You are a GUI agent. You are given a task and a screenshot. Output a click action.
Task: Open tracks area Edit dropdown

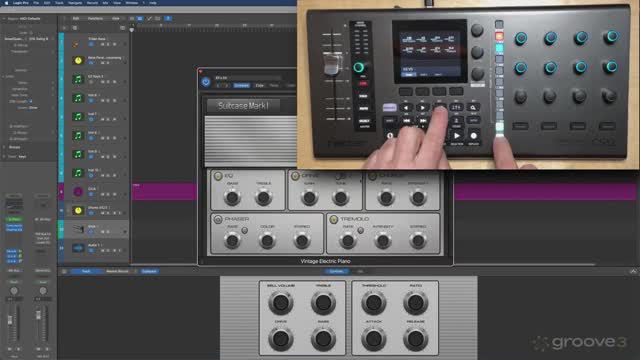coord(76,18)
